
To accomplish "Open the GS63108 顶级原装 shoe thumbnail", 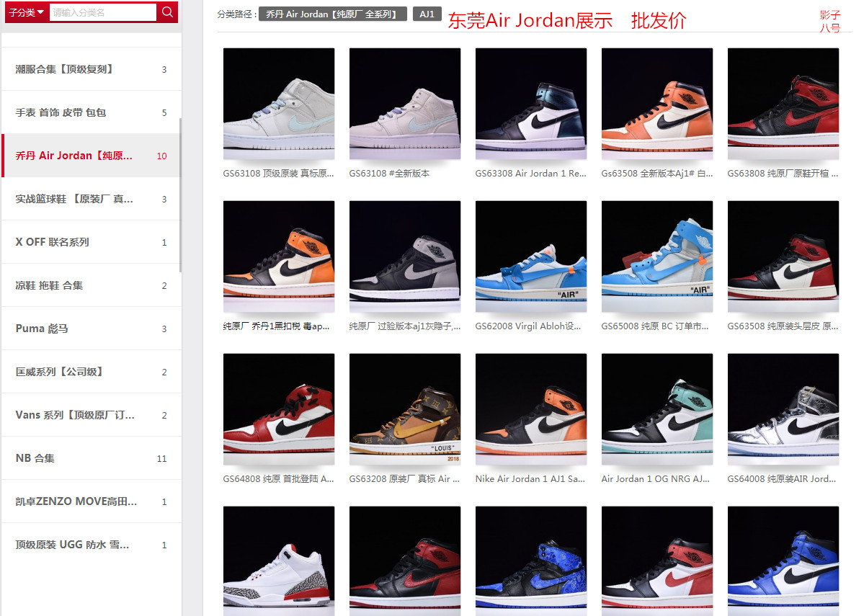I will (x=279, y=104).
